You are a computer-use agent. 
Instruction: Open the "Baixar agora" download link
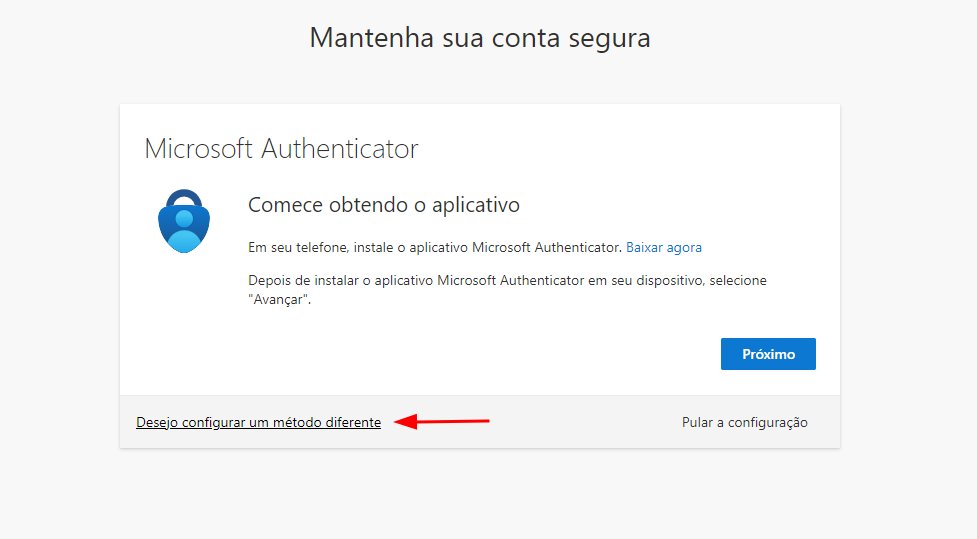coord(664,247)
